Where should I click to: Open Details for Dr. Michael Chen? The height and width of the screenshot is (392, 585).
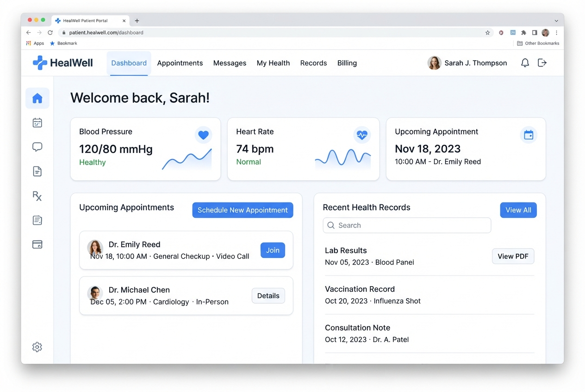268,296
